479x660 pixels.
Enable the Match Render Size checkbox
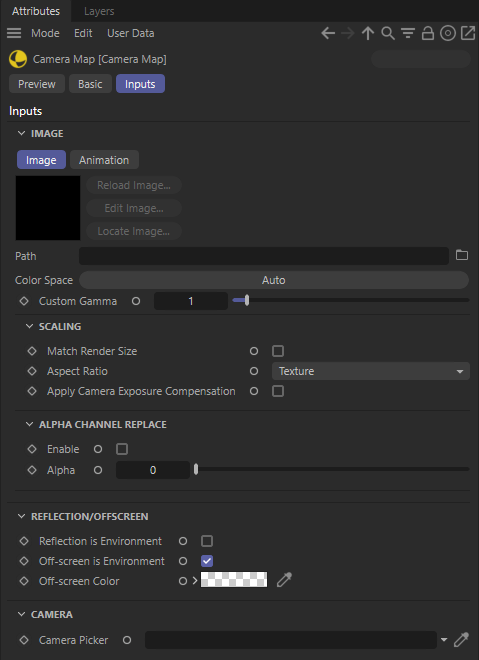point(278,351)
